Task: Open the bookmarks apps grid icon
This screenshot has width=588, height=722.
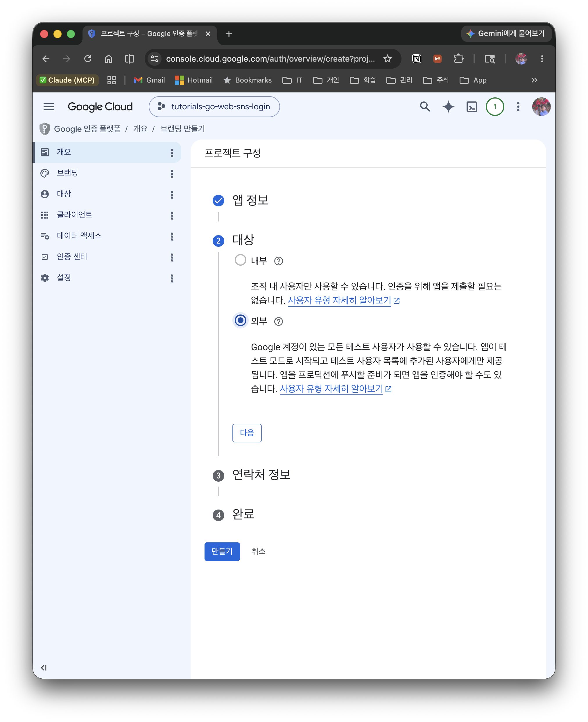Action: 112,80
